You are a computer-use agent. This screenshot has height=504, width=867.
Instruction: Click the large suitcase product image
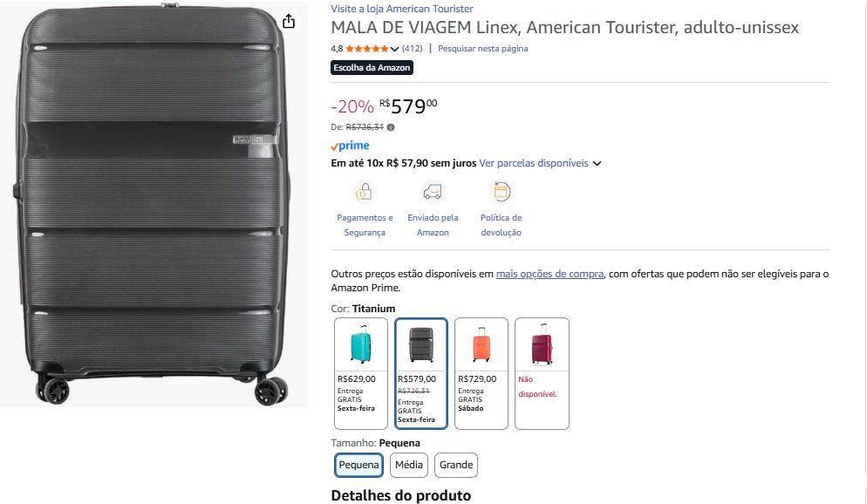pos(154,204)
